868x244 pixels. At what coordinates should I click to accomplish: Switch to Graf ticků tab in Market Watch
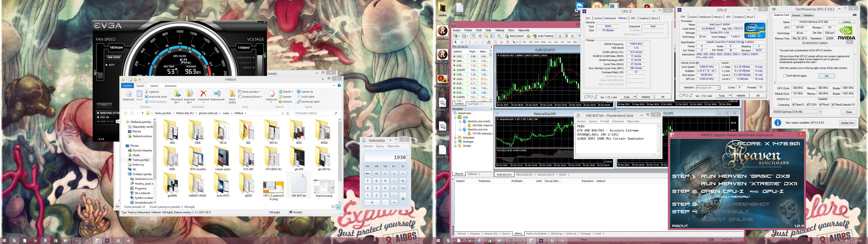click(473, 104)
